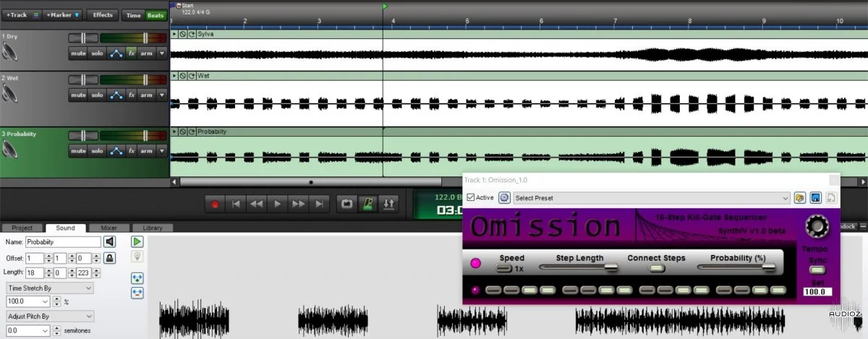
Task: Open the Select Preset dropdown
Action: click(x=652, y=197)
